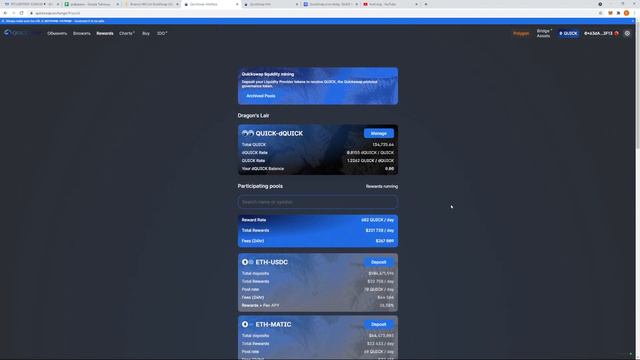Click the ETH-USDC pool title
The width and height of the screenshot is (640, 360).
coord(272,262)
